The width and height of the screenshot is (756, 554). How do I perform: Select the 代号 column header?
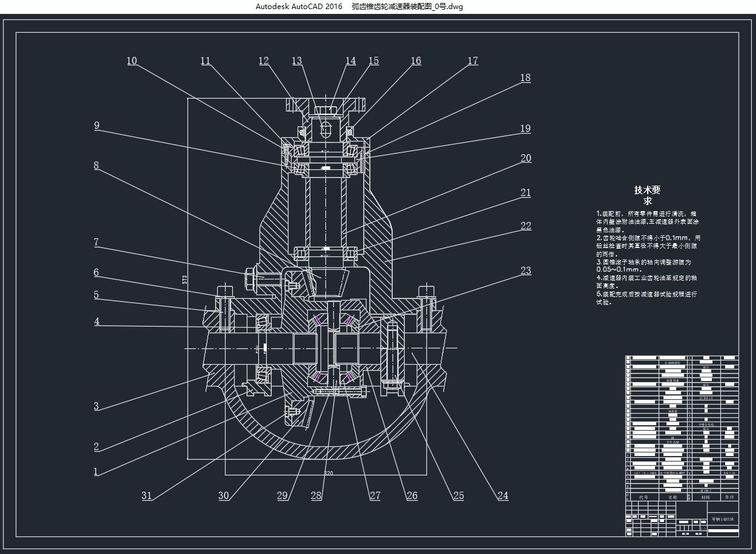click(644, 497)
